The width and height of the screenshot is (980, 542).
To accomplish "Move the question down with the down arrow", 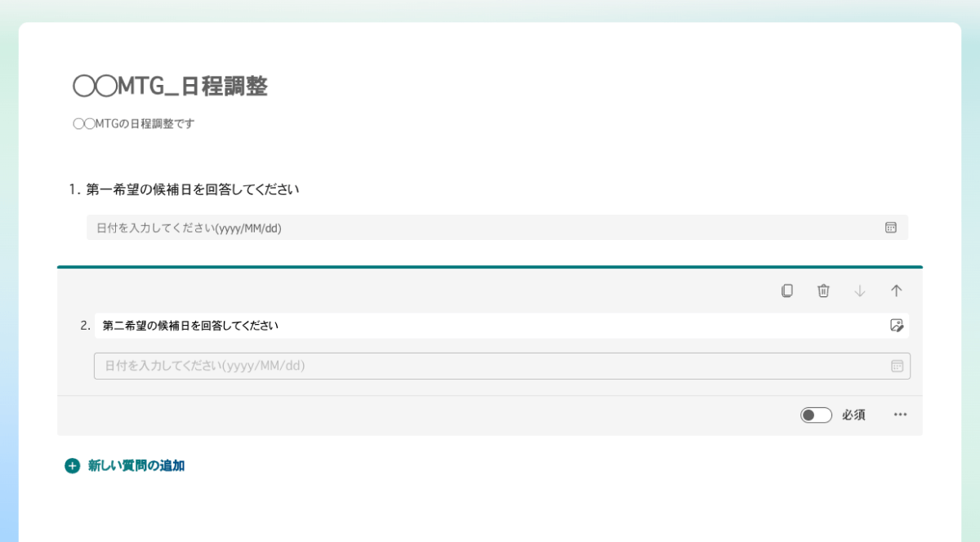I will pyautogui.click(x=859, y=291).
